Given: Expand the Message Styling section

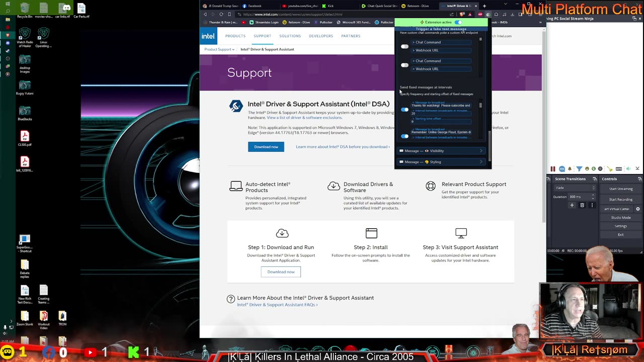Looking at the screenshot, I should point(441,162).
